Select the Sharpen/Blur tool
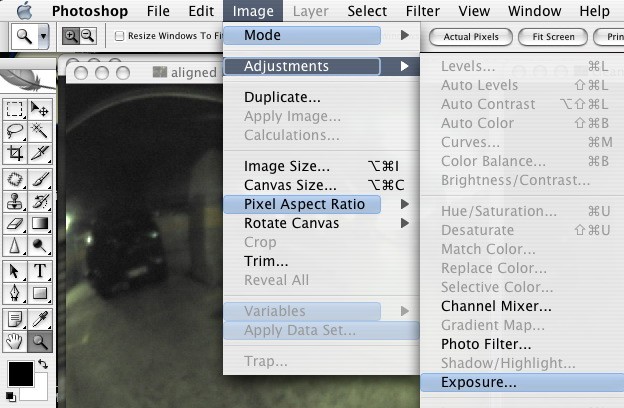Viewport: 624px width, 408px height. pos(15,246)
